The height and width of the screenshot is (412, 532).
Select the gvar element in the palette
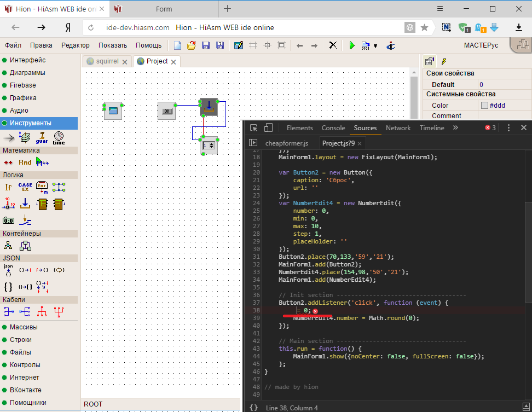pos(42,138)
